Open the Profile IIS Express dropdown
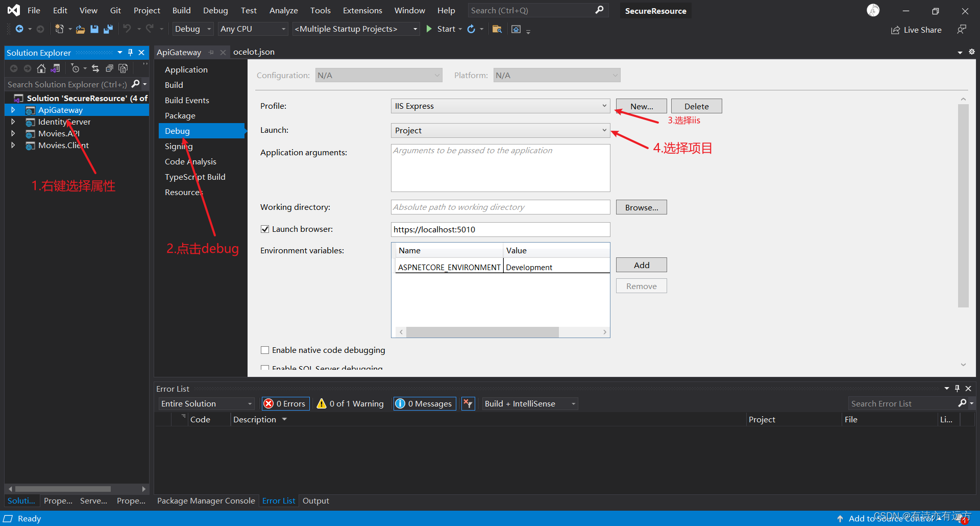The image size is (980, 526). (x=500, y=106)
